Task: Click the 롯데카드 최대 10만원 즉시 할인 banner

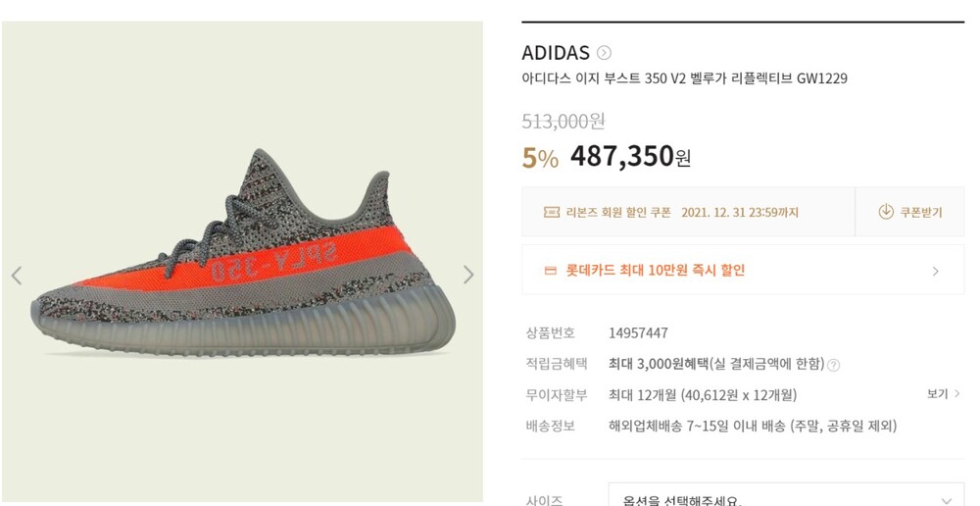Action: coord(743,270)
